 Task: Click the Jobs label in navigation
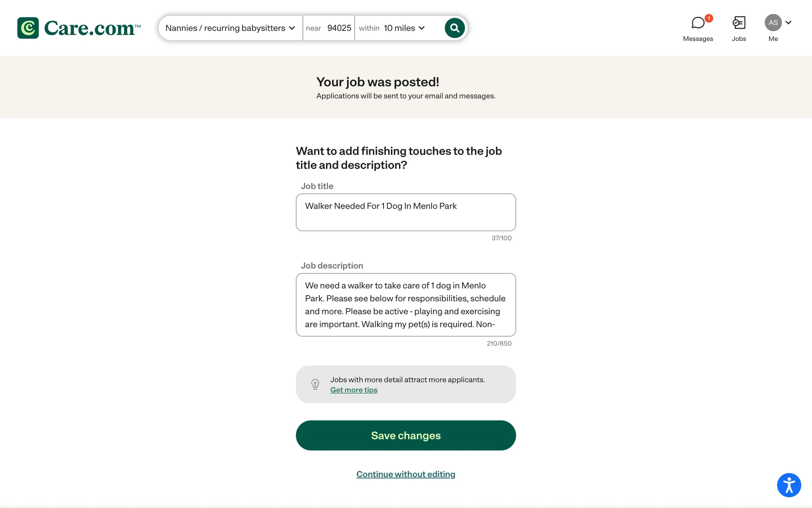point(739,39)
